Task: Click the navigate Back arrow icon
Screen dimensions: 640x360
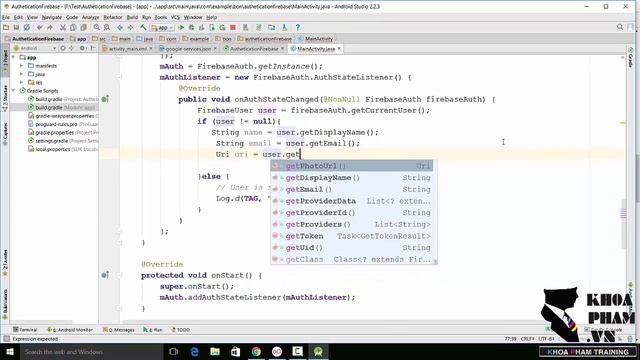Action: [120, 27]
